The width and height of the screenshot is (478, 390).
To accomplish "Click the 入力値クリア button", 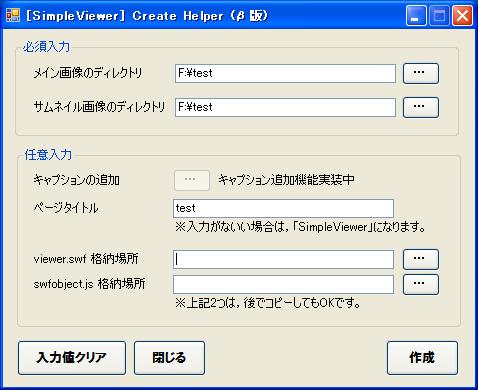I will pyautogui.click(x=72, y=358).
